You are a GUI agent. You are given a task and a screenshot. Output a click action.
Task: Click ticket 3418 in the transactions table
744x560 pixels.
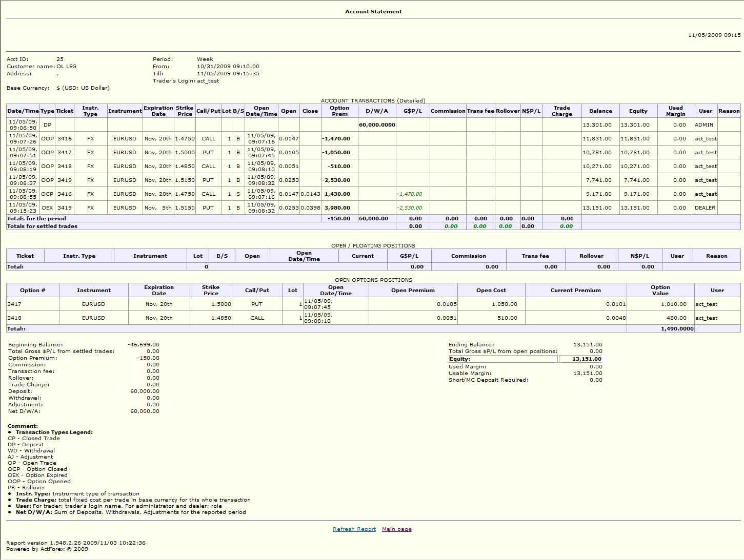tap(65, 167)
